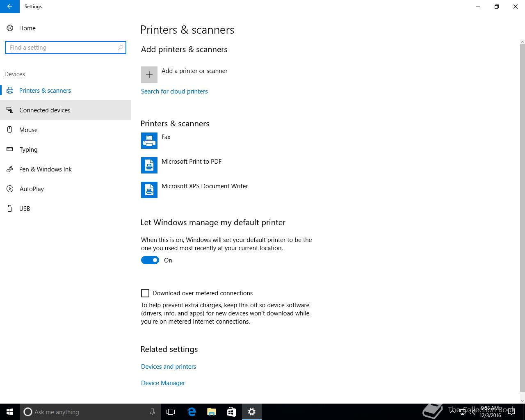The width and height of the screenshot is (525, 420).
Task: Open the network icon in system tray
Action: tap(462, 412)
